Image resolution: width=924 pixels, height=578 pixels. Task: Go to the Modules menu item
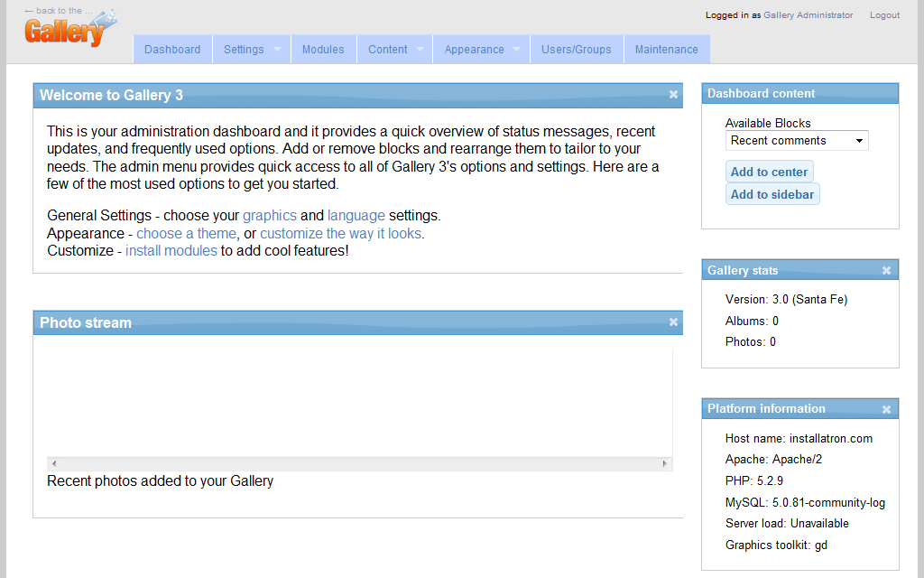[323, 50]
